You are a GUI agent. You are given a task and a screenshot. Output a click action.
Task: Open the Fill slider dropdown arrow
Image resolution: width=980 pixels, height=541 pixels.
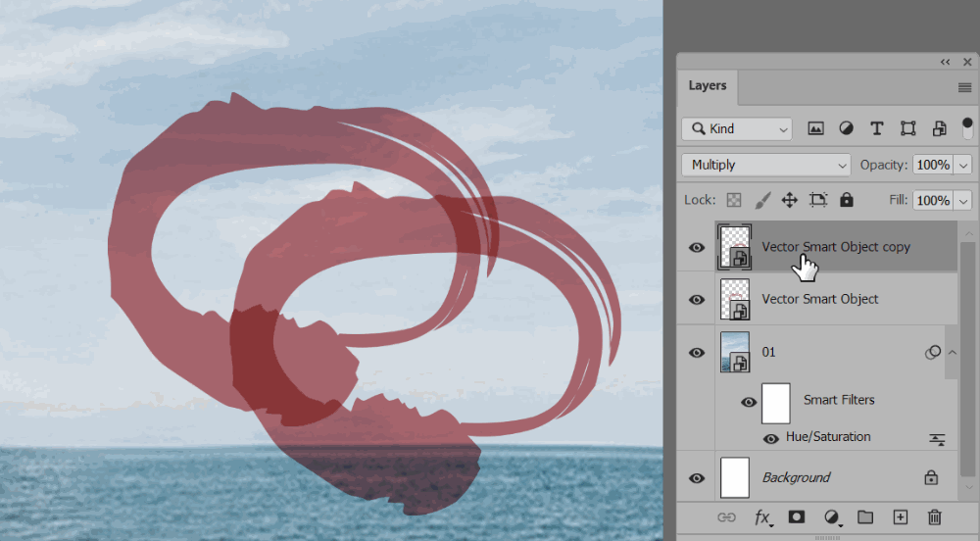[963, 200]
